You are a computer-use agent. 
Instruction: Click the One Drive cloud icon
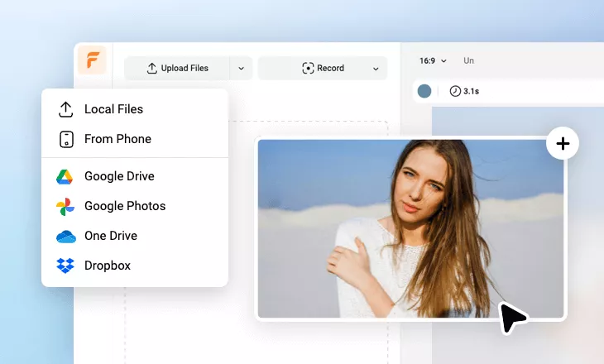click(x=65, y=236)
